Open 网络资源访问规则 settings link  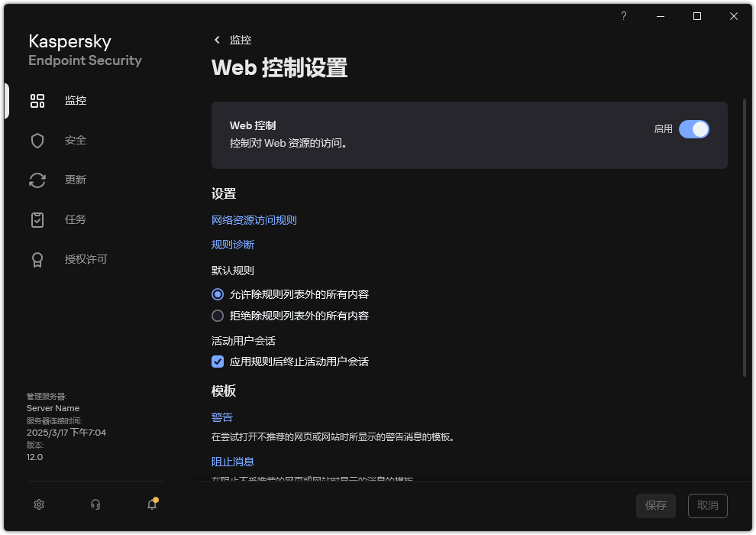click(x=254, y=219)
